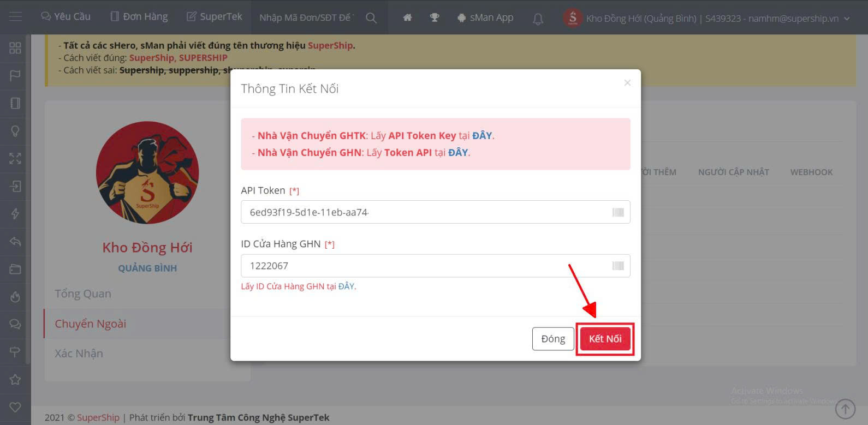Open the notebook icon in the sidebar
Image resolution: width=868 pixels, height=425 pixels.
[x=15, y=103]
